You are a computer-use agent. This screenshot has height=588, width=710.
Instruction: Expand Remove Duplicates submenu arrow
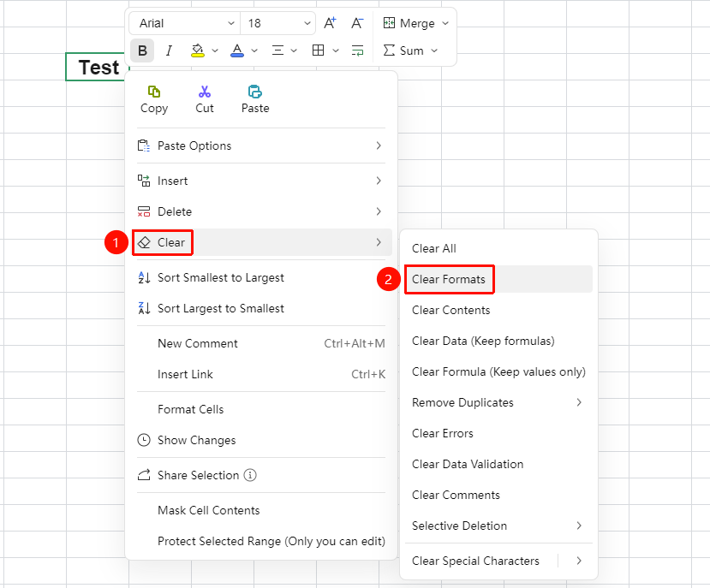point(579,402)
